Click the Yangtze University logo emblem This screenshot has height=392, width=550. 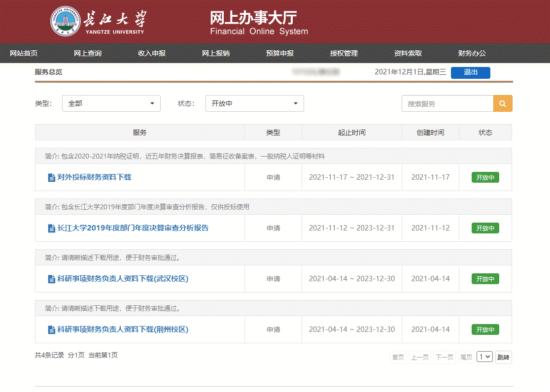(66, 21)
